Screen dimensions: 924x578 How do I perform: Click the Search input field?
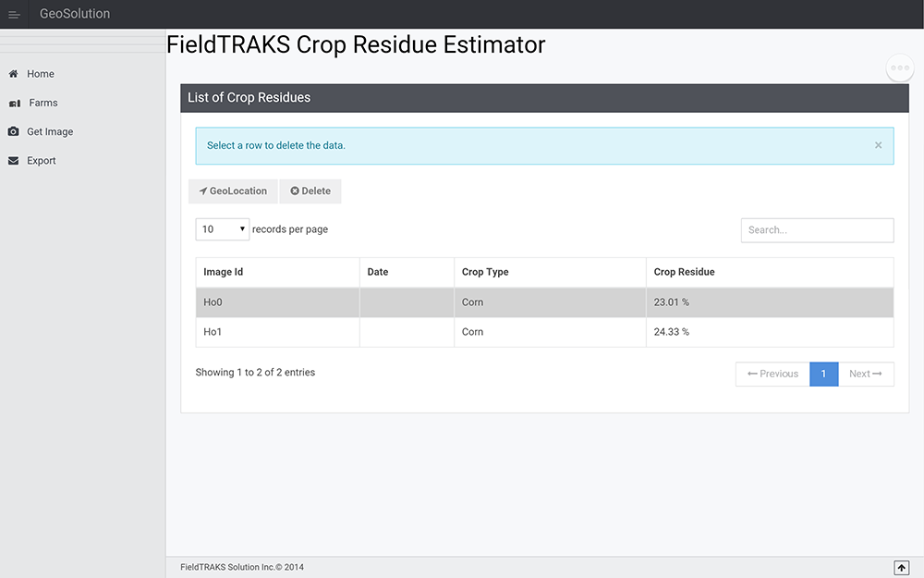click(817, 230)
